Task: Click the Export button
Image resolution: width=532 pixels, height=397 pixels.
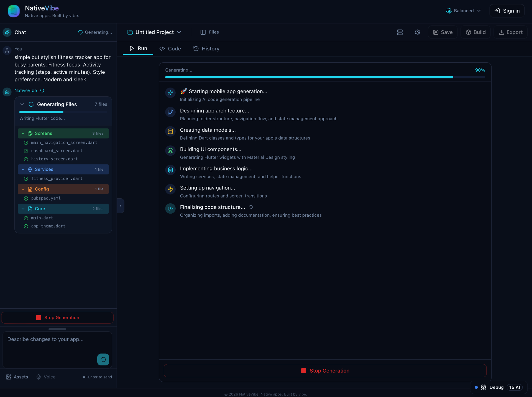Action: 510,32
